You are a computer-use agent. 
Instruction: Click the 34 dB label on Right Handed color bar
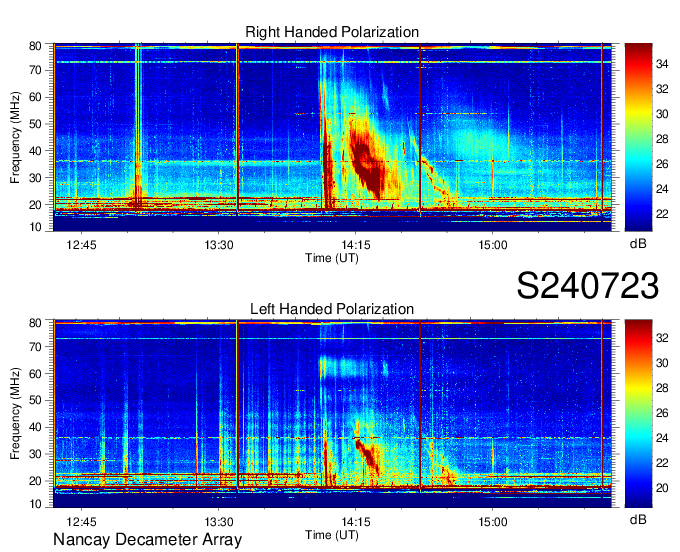(x=662, y=64)
